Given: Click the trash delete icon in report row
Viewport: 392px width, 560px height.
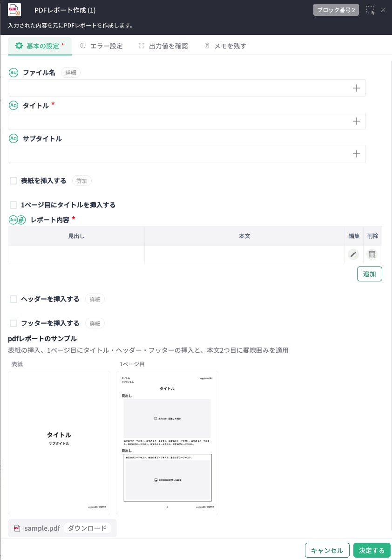Looking at the screenshot, I should (372, 254).
